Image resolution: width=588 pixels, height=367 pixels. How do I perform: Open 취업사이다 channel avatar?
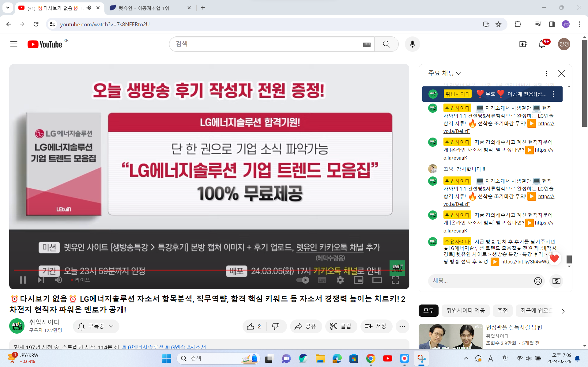coord(17,326)
